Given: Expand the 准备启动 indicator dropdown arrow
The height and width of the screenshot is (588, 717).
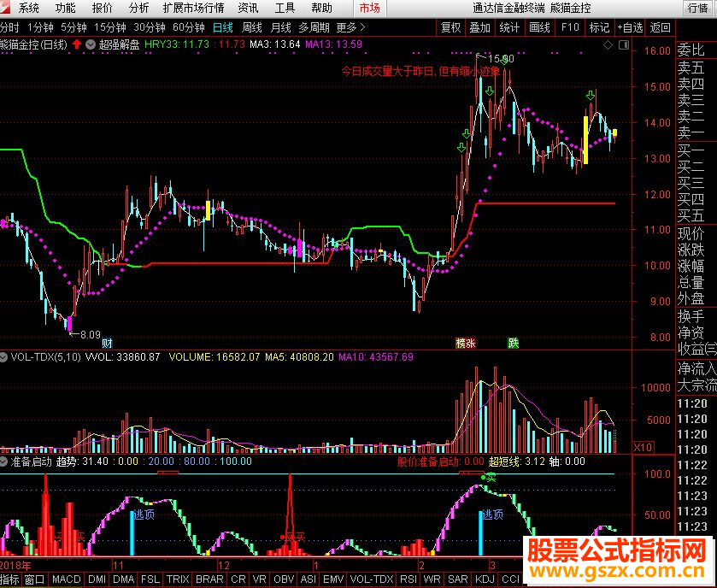Looking at the screenshot, I should [3, 462].
